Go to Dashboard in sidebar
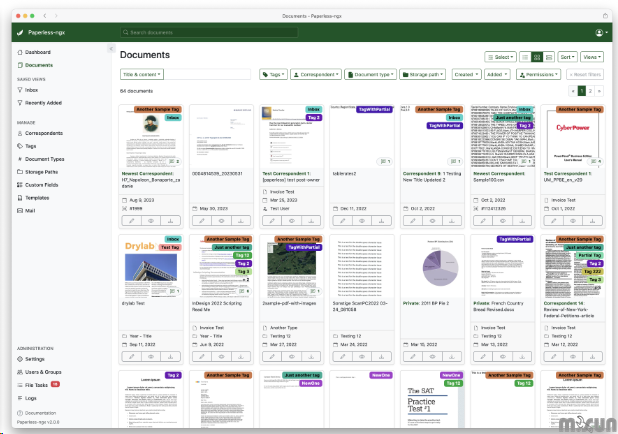The image size is (618, 434). coord(38,51)
